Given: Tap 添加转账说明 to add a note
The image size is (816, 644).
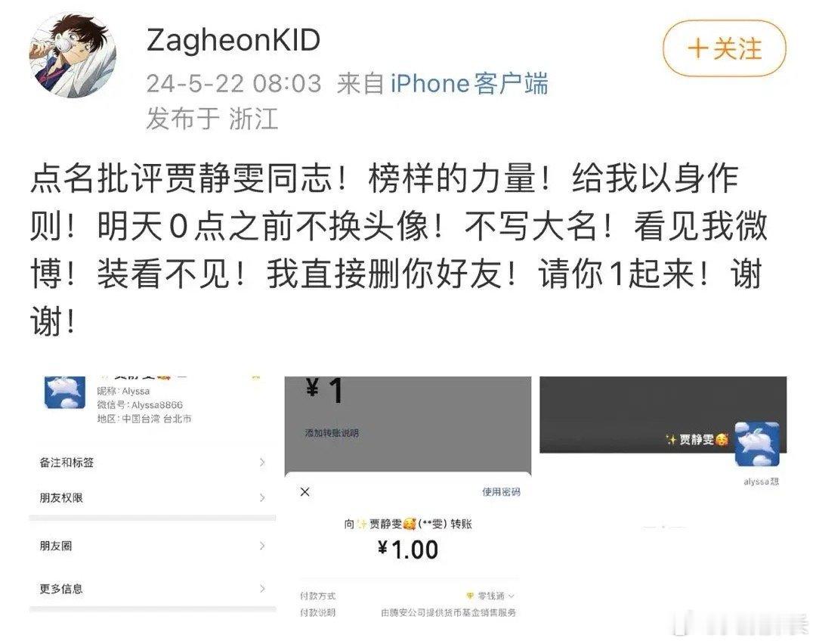Looking at the screenshot, I should point(332,432).
